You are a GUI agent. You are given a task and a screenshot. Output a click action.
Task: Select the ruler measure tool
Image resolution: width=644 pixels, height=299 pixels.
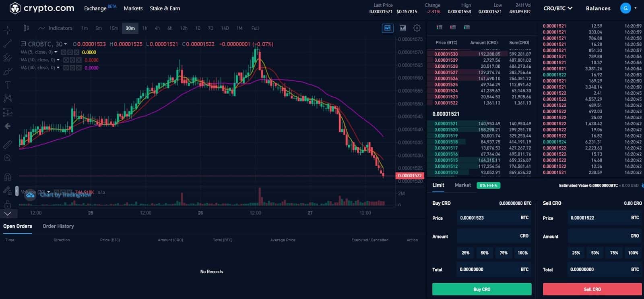point(8,144)
